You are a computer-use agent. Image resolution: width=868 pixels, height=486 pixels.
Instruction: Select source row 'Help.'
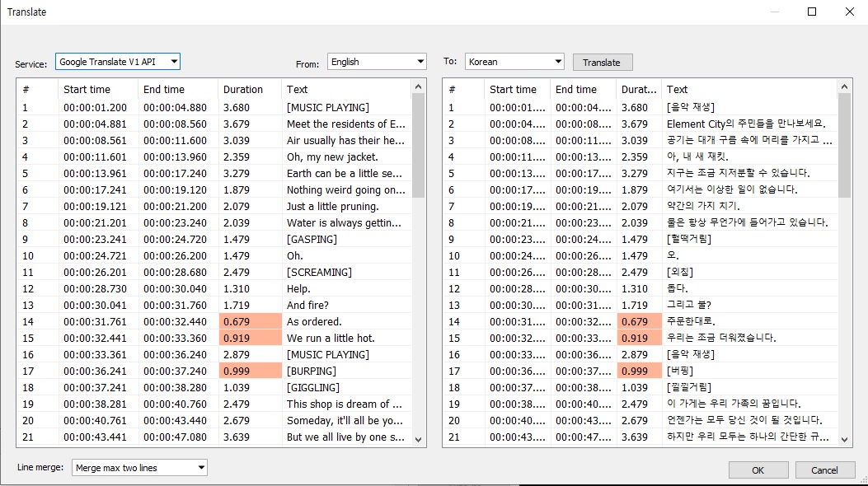(x=214, y=288)
